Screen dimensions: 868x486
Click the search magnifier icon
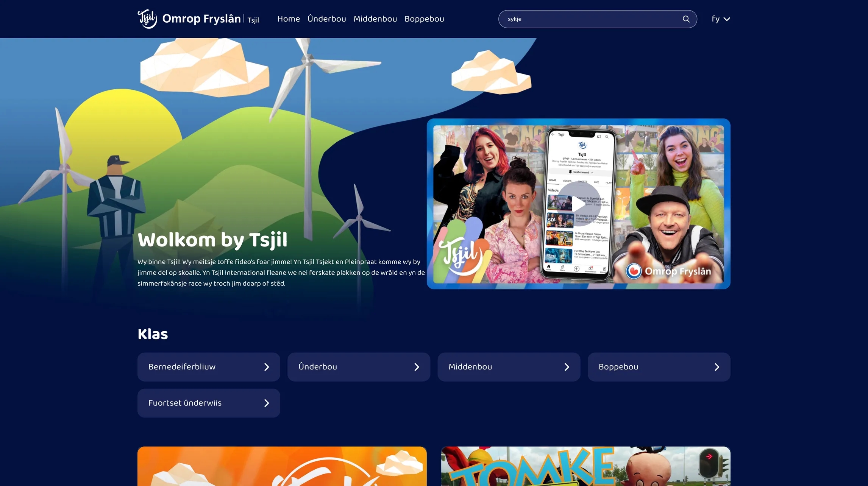coord(686,19)
